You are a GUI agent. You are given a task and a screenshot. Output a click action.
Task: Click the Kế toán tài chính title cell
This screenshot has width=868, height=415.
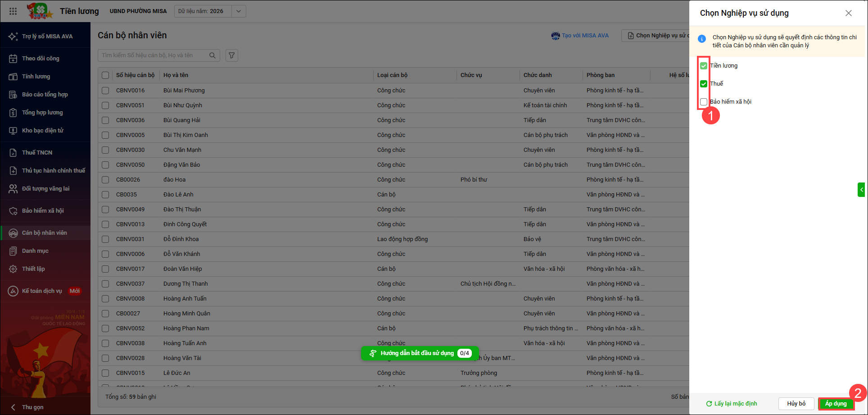[545, 105]
